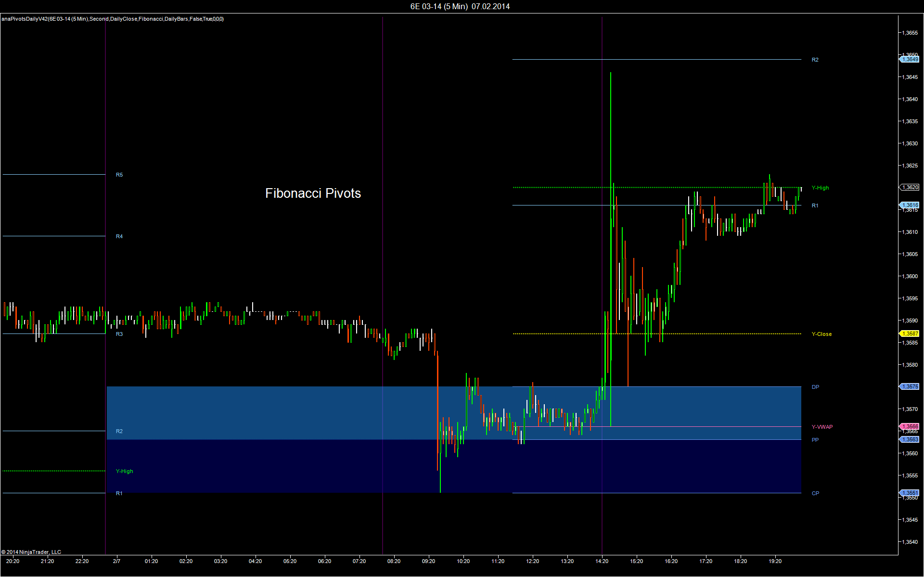Click the 1,3600 price axis tick label
This screenshot has height=577, width=924.
pyautogui.click(x=910, y=276)
